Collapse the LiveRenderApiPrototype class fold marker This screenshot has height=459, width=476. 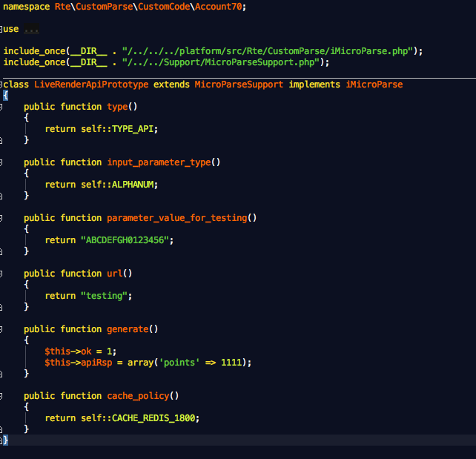(x=2, y=85)
